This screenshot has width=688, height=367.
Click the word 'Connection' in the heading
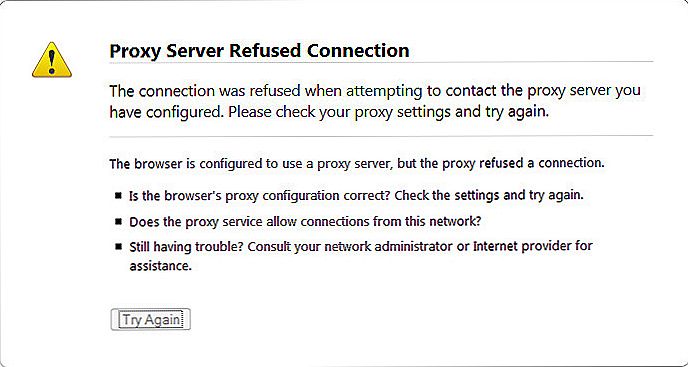pyautogui.click(x=358, y=50)
